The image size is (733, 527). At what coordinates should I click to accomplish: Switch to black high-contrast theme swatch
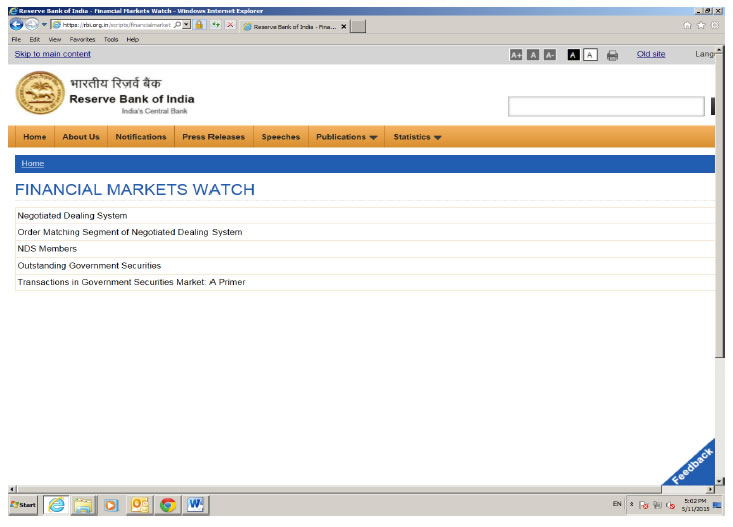pyautogui.click(x=574, y=55)
